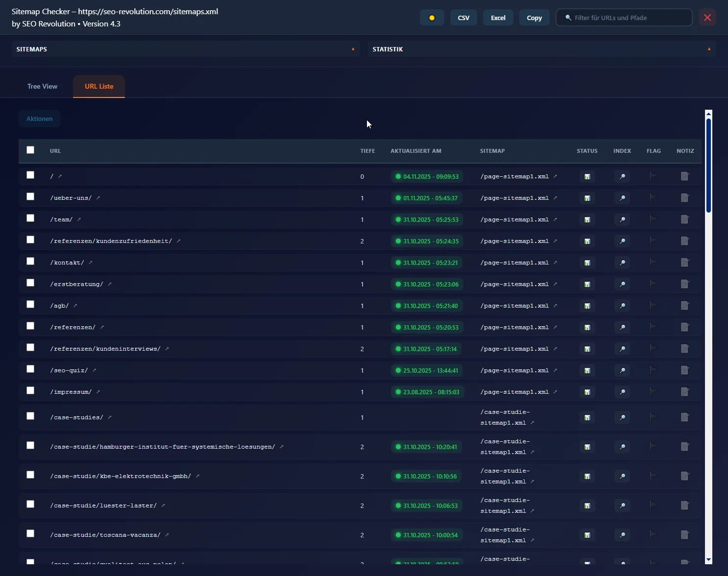The height and width of the screenshot is (576, 728).
Task: Select the URL Liste tab
Action: click(x=99, y=87)
